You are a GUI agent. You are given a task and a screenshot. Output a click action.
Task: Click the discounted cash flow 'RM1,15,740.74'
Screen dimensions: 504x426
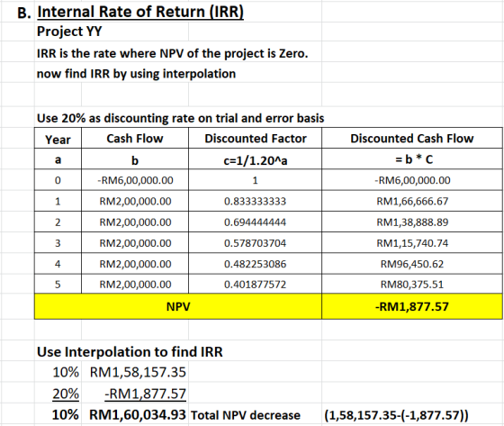(412, 243)
